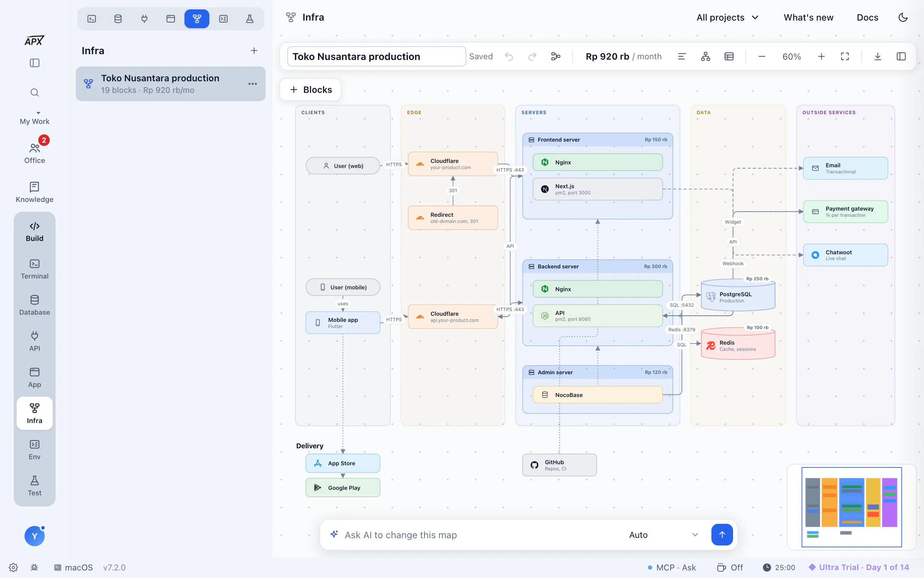Add a new Infra map with plus icon
The width and height of the screenshot is (924, 578).
(254, 51)
